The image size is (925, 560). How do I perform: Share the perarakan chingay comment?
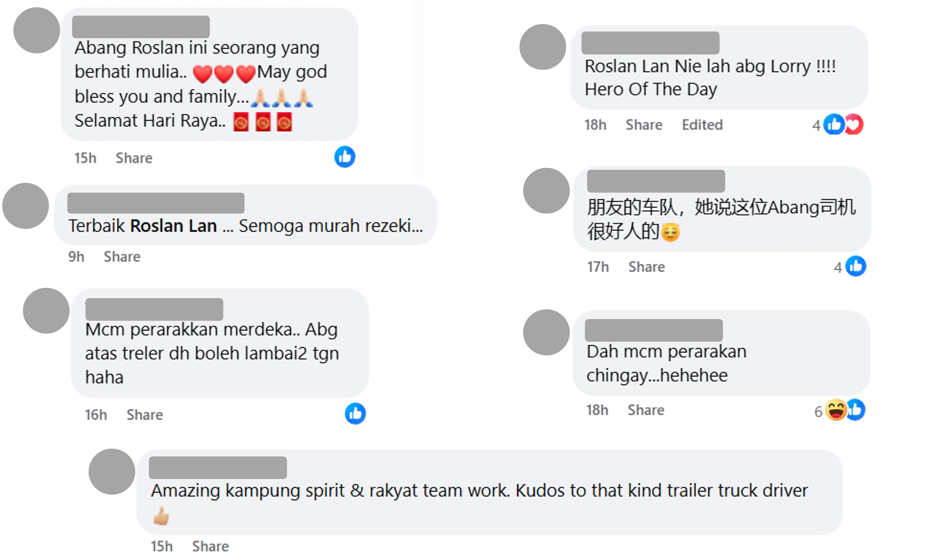pos(646,410)
